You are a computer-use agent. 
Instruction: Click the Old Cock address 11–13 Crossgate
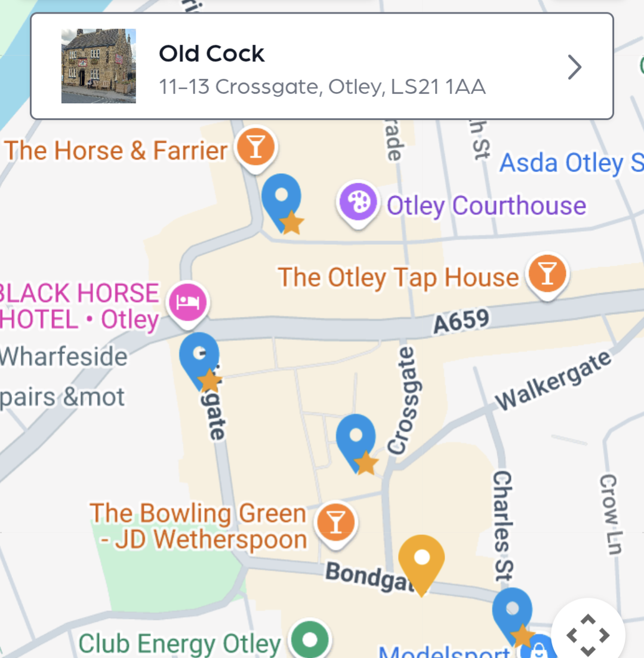point(322,87)
